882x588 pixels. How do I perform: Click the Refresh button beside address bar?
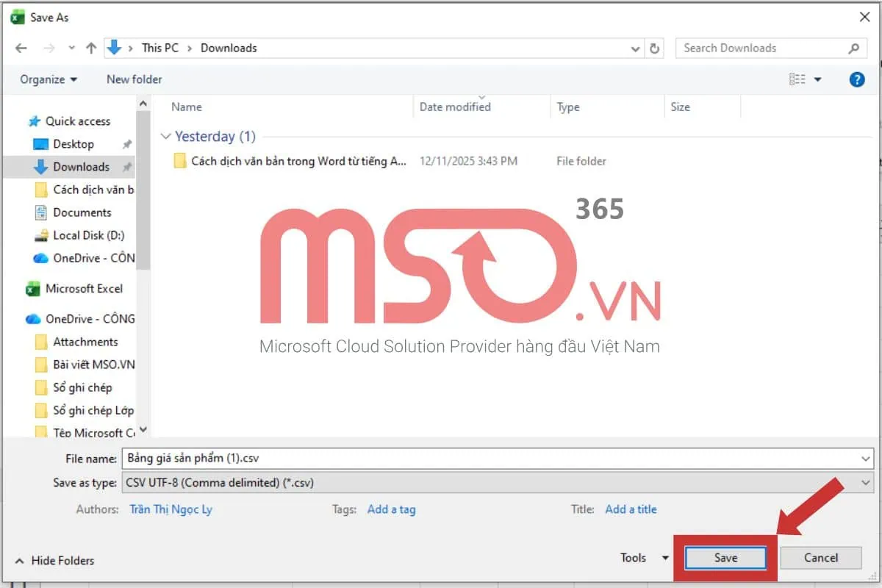654,49
